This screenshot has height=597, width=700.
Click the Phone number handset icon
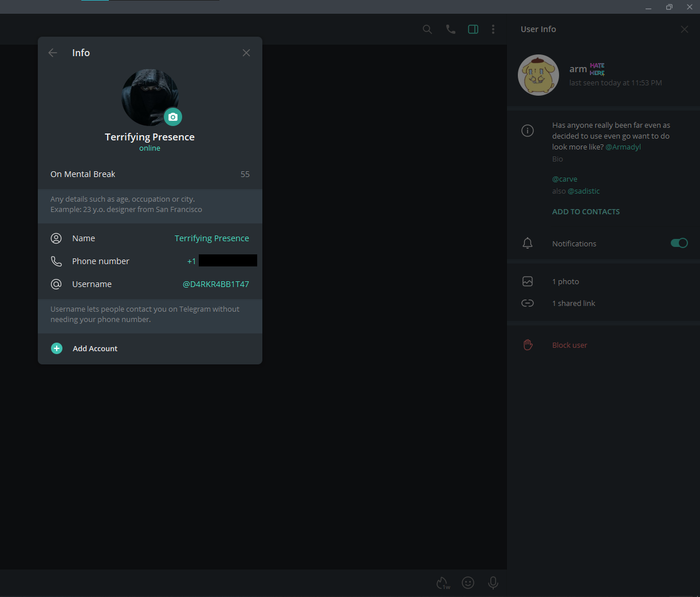point(56,261)
